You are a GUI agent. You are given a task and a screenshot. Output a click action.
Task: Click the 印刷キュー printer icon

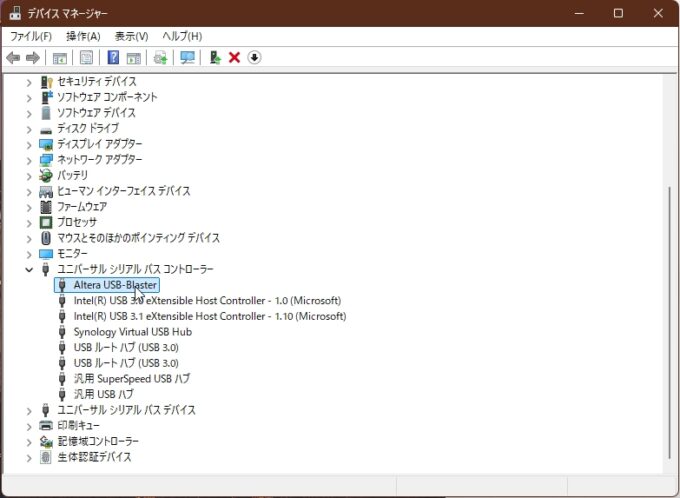coord(46,426)
